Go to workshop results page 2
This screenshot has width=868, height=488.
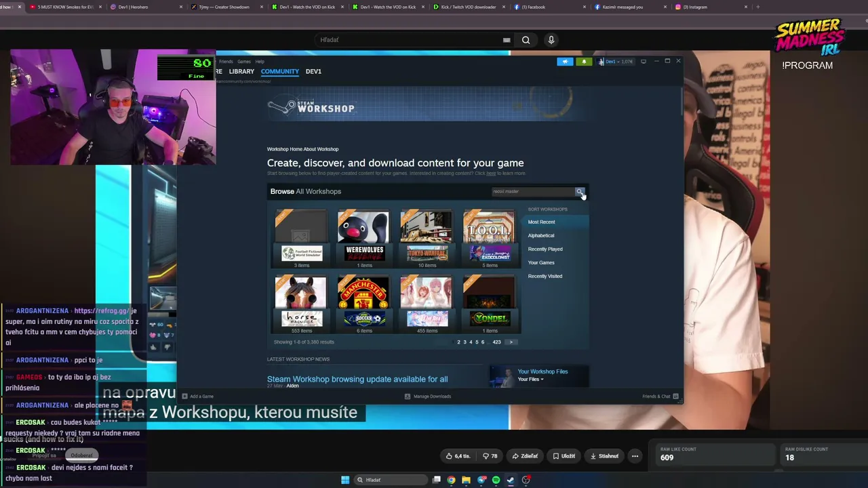(458, 342)
